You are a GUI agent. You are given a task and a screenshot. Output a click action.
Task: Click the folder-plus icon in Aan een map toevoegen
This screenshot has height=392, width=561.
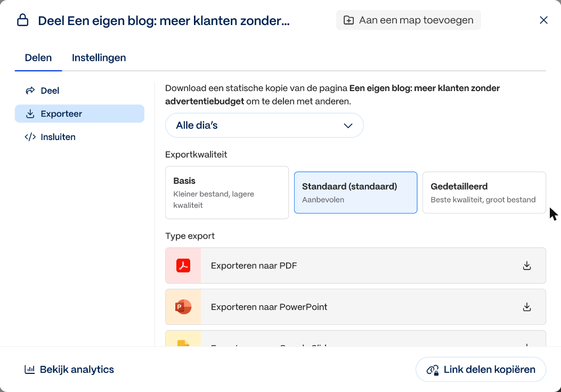click(348, 20)
